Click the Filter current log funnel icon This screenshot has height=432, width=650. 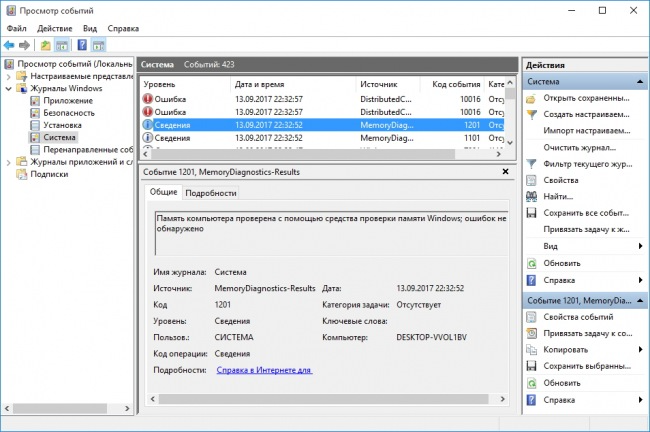pyautogui.click(x=531, y=164)
